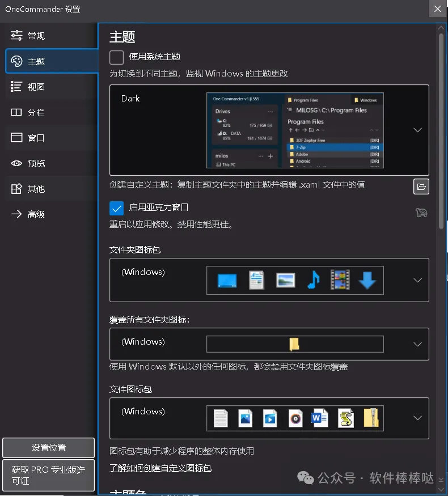Click the blue desktop folder icon in the folder pack
The height and width of the screenshot is (496, 448).
(227, 281)
